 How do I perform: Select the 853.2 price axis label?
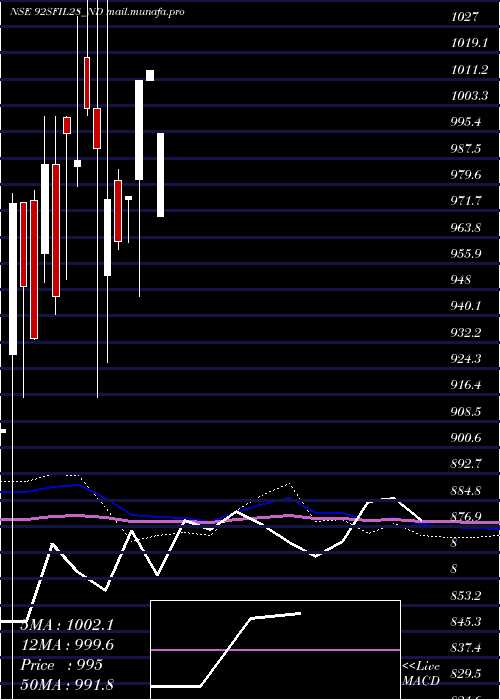[466, 596]
